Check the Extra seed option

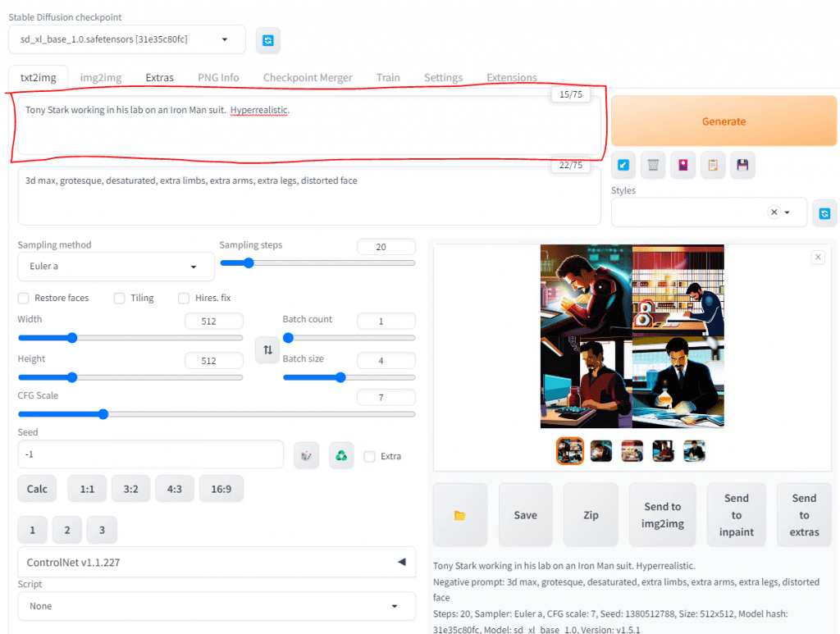tap(369, 456)
